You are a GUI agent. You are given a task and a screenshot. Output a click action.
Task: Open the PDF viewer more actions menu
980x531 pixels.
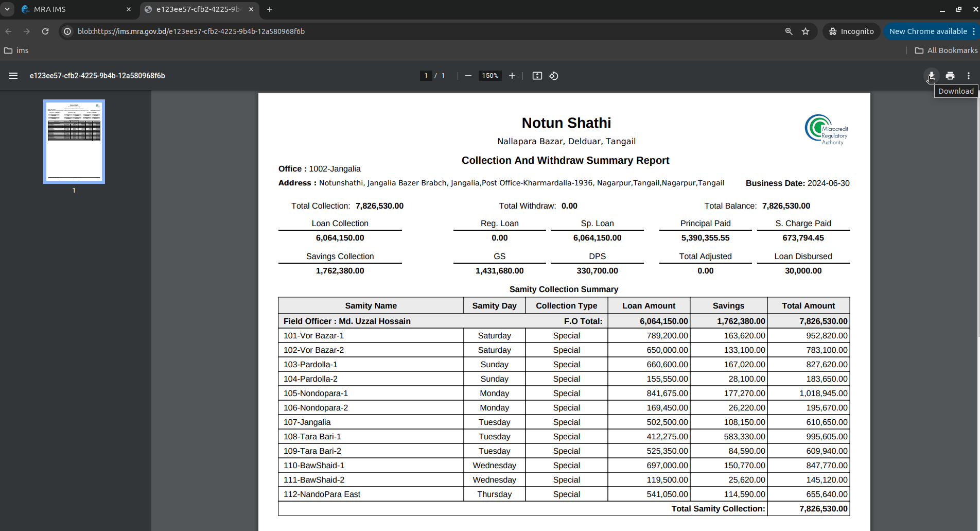(x=969, y=76)
